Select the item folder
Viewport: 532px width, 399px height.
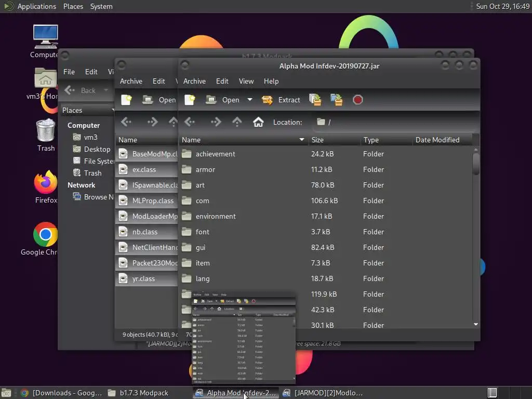coord(326,263)
